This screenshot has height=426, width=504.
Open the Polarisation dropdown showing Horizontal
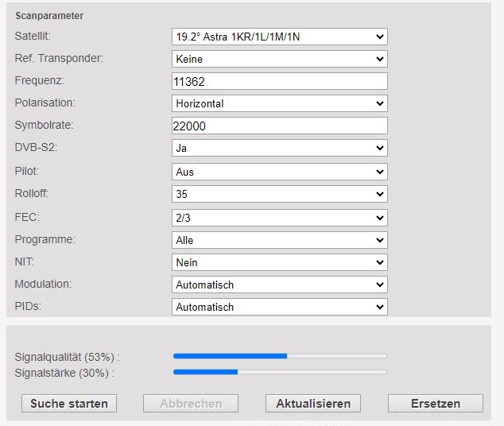[279, 103]
